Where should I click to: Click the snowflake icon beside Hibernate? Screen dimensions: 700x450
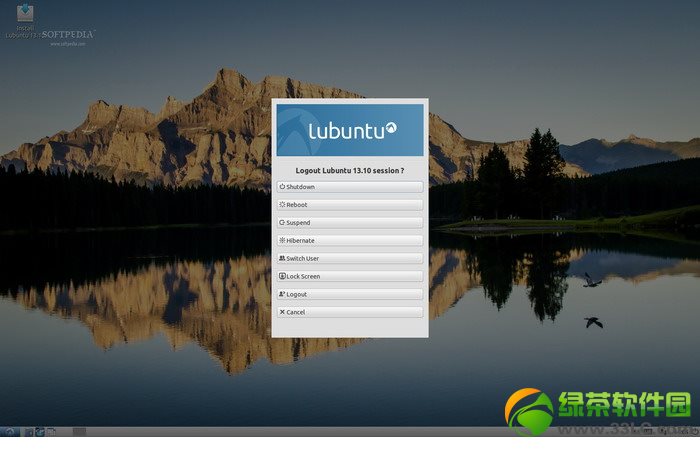282,241
